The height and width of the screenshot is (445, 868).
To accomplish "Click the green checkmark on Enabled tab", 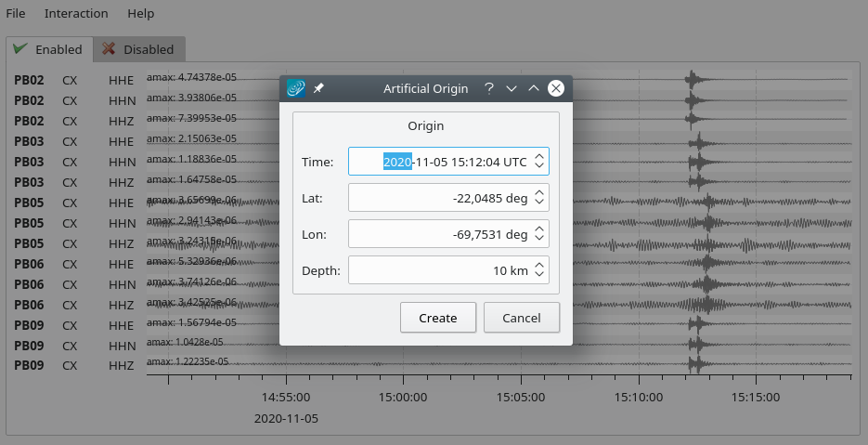I will pyautogui.click(x=19, y=49).
